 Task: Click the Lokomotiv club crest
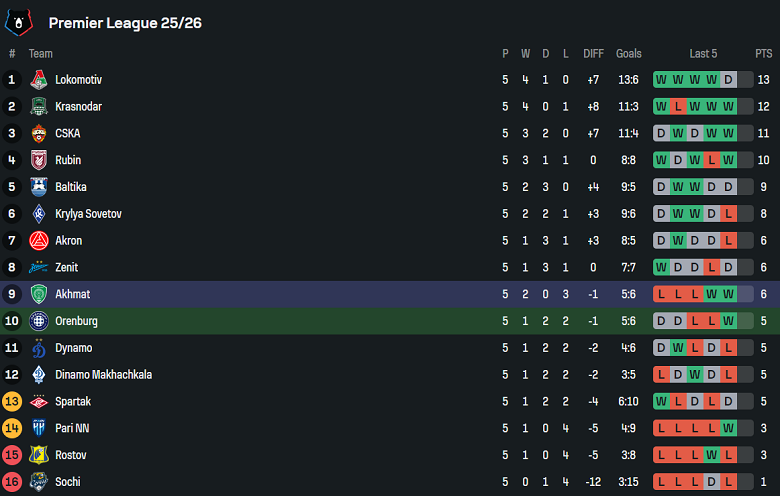click(38, 80)
